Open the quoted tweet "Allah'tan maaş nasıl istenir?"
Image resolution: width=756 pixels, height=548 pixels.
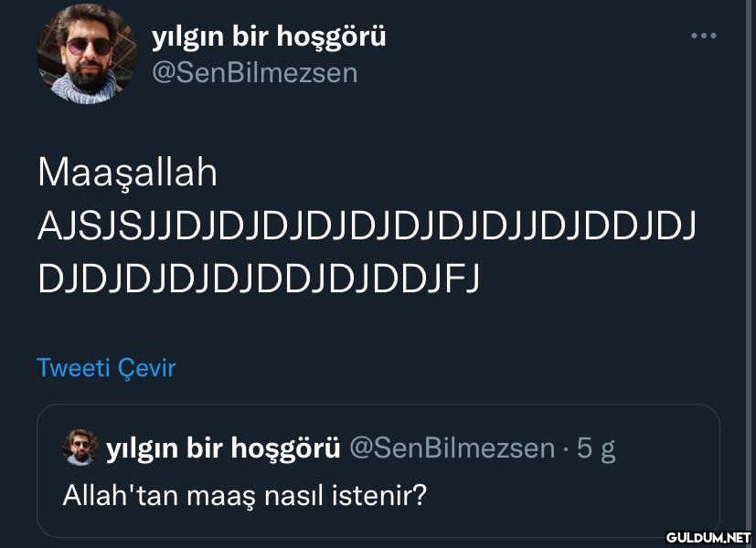pyautogui.click(x=245, y=496)
